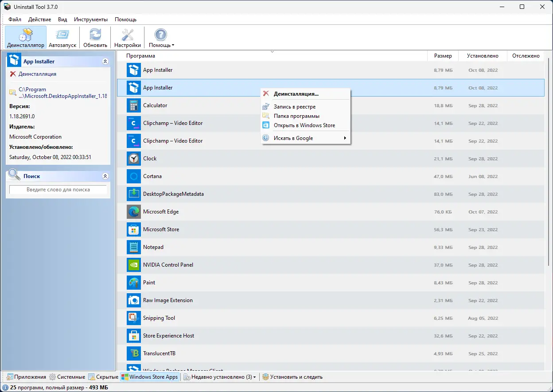Select the Cortana app icon

point(134,176)
